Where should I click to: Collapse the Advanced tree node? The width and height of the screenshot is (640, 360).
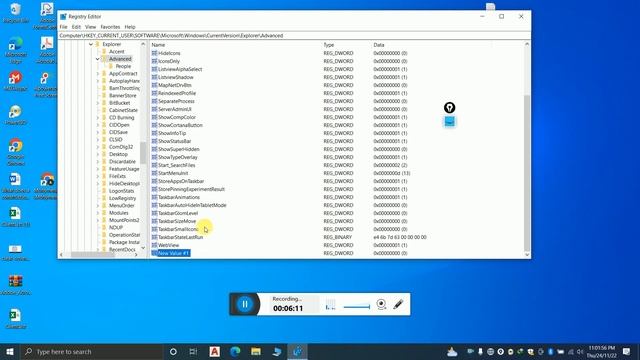point(98,59)
